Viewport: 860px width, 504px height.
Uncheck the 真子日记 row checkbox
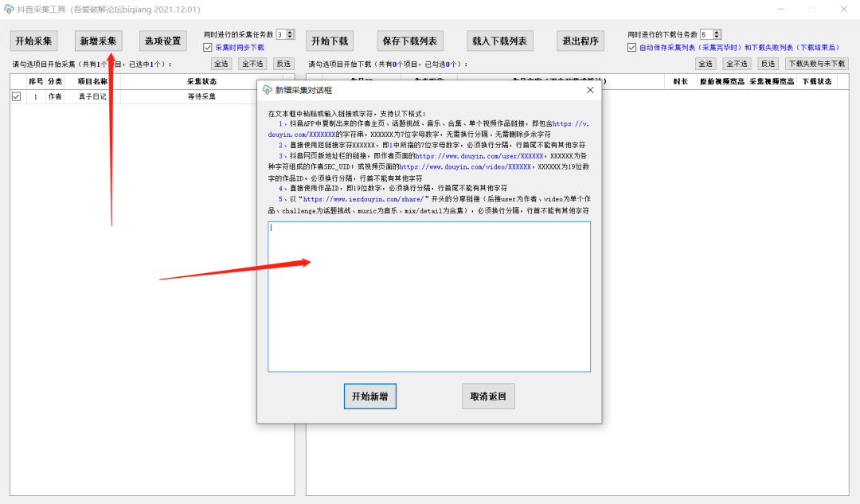(x=17, y=96)
